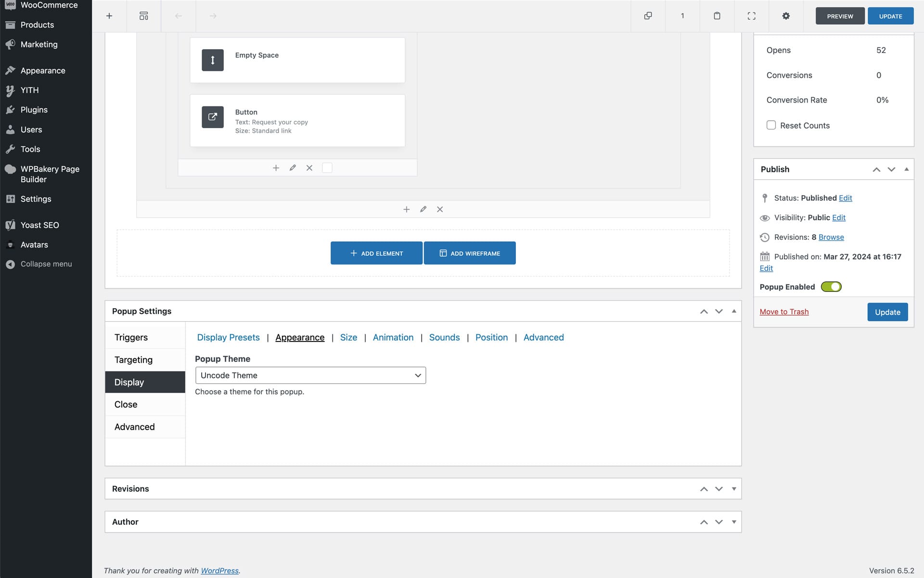The image size is (924, 578).
Task: Open the Animation display sub-tab
Action: click(393, 337)
